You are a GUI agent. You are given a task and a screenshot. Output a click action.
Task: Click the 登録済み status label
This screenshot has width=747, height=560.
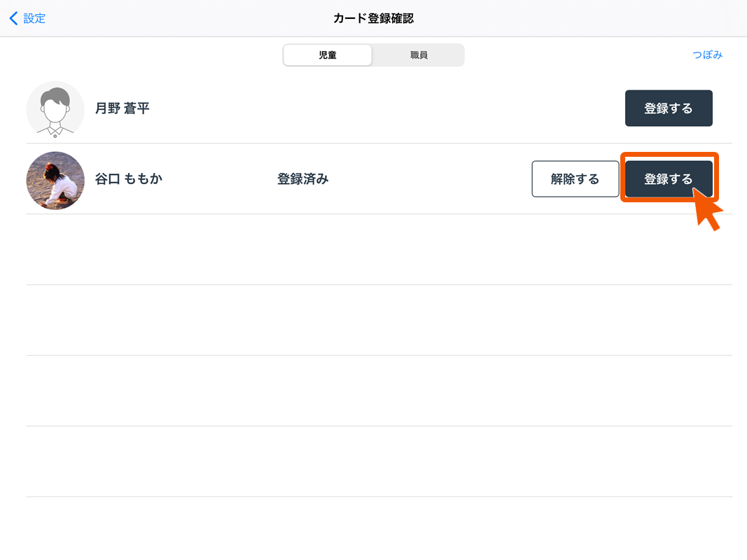point(302,179)
